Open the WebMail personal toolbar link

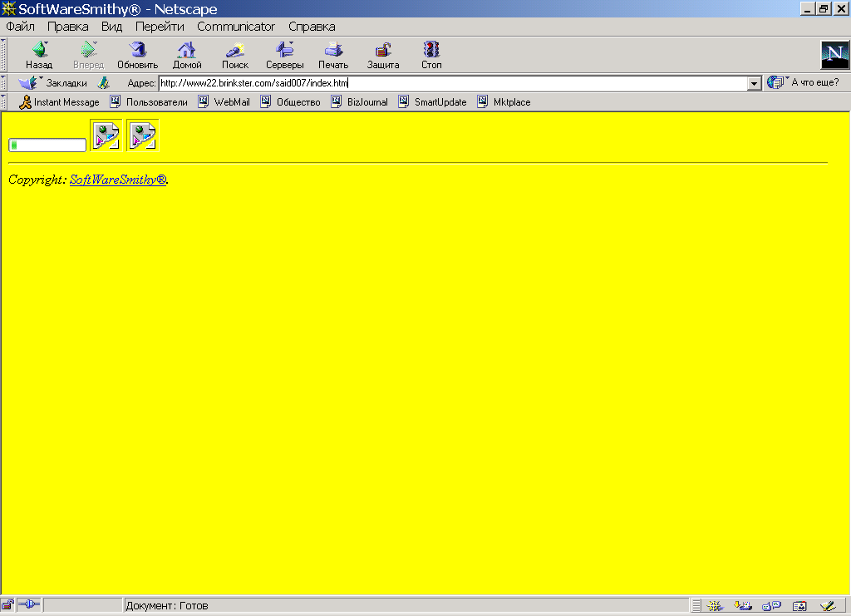point(224,102)
